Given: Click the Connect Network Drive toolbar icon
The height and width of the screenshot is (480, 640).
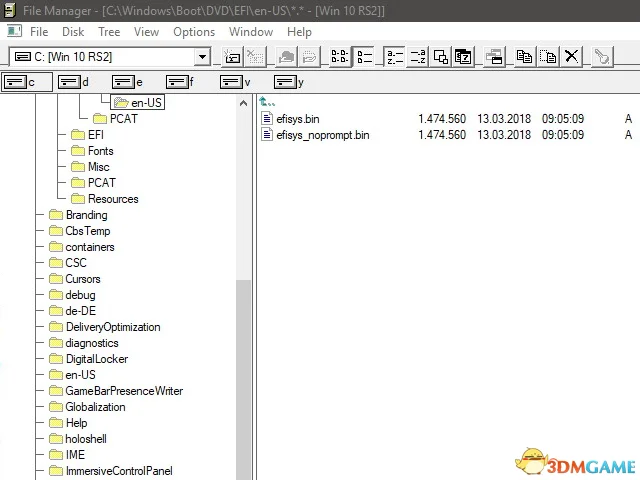Looking at the screenshot, I should pyautogui.click(x=232, y=57).
